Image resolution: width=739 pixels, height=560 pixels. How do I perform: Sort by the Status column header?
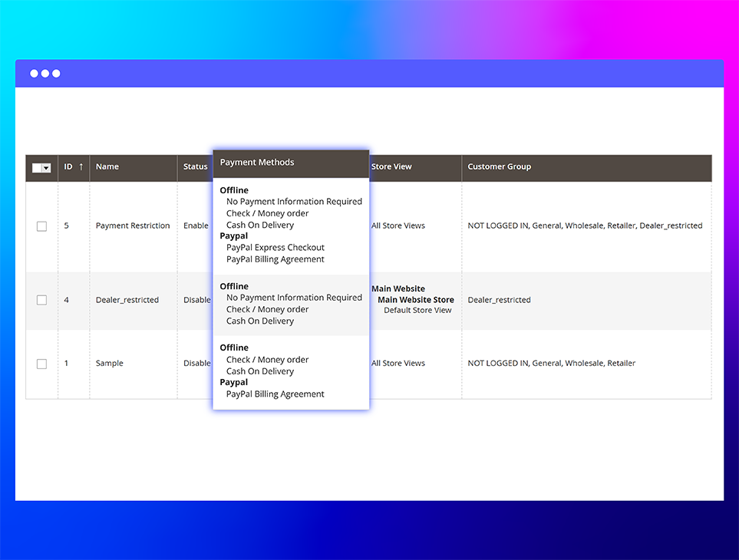tap(195, 166)
